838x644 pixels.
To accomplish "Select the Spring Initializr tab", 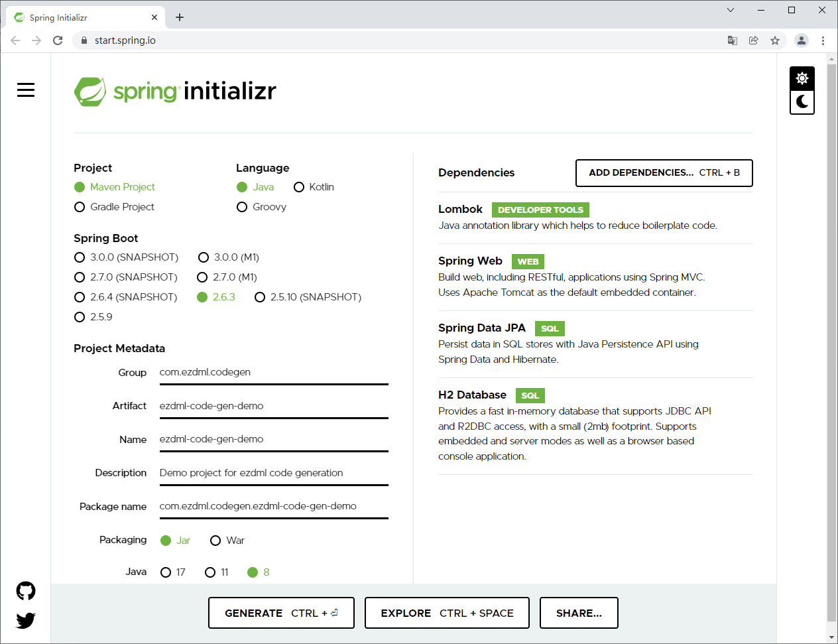I will 86,17.
